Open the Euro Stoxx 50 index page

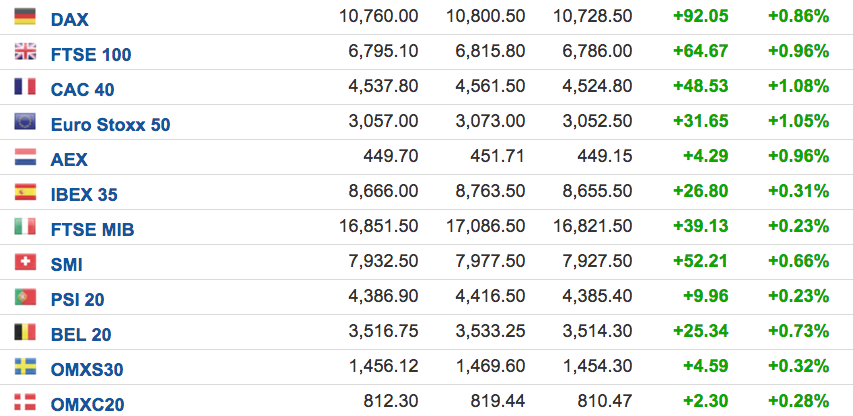pyautogui.click(x=110, y=125)
